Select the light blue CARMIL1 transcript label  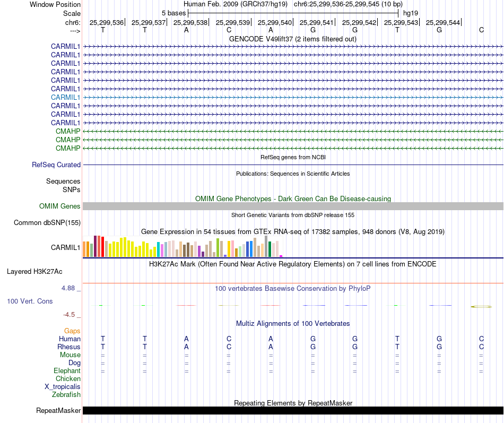66,97
